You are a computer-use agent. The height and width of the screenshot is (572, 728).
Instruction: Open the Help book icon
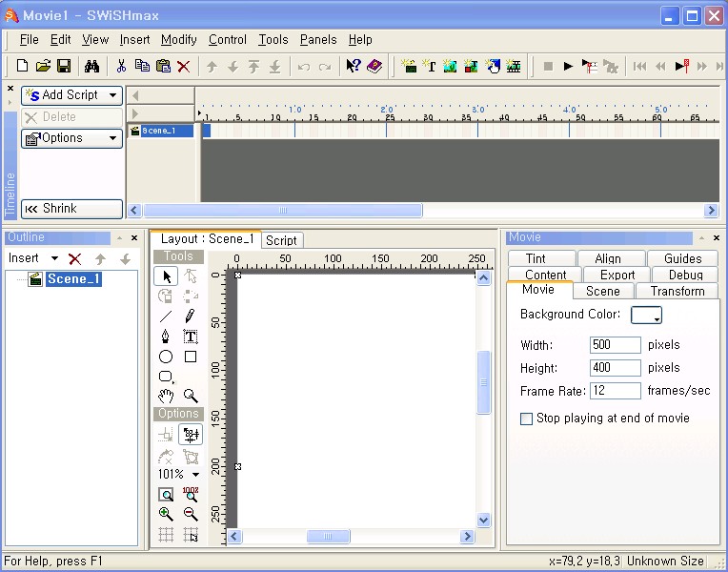[374, 66]
